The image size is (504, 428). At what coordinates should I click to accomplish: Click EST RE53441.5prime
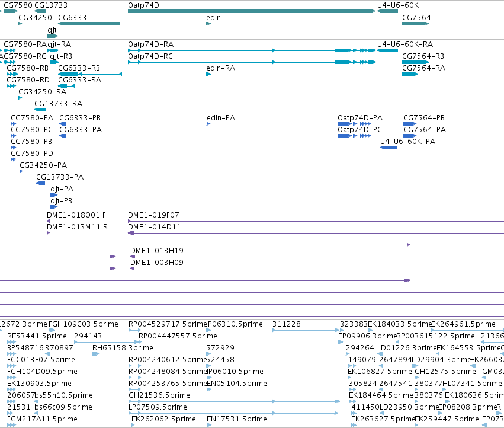11,342
